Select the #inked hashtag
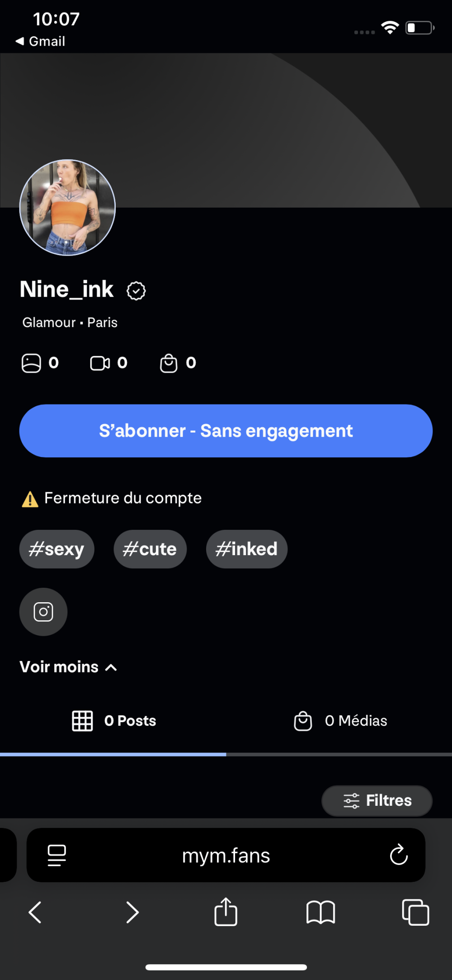 [x=246, y=549]
